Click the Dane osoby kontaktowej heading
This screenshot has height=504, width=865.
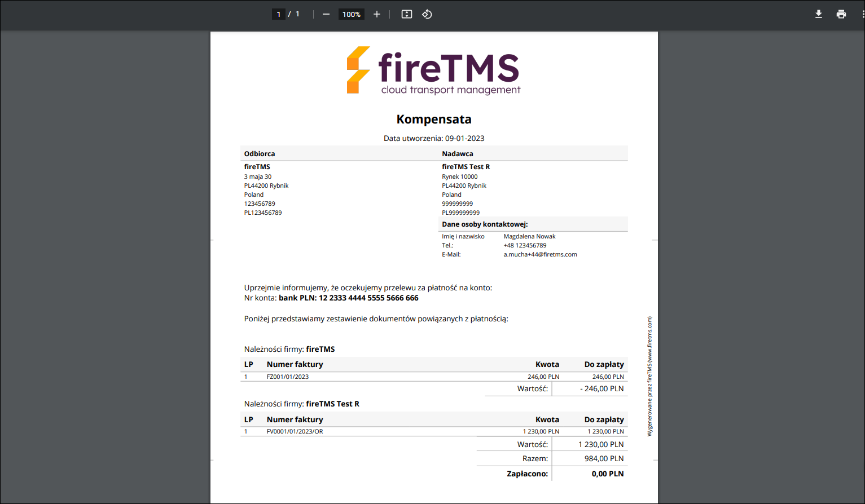pyautogui.click(x=485, y=224)
